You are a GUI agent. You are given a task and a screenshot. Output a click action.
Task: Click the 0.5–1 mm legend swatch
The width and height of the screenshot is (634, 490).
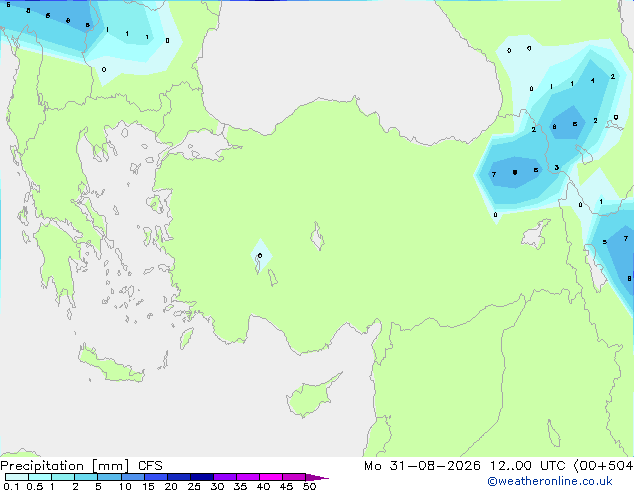point(40,477)
